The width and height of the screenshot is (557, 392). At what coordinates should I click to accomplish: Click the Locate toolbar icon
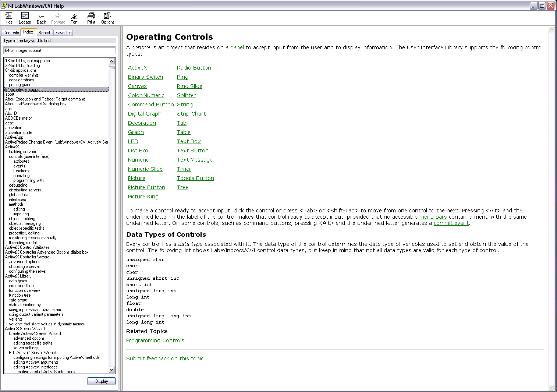coord(25,18)
